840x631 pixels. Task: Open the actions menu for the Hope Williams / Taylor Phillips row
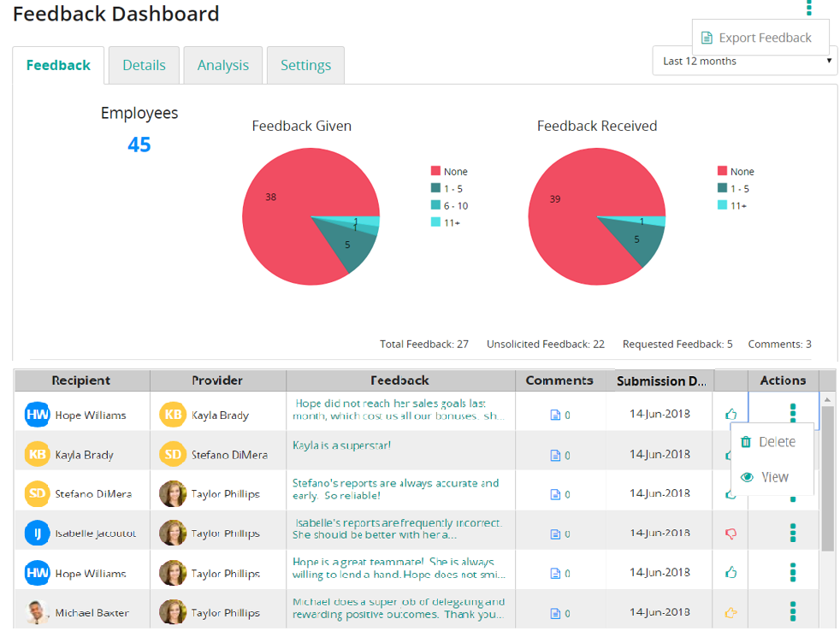[x=793, y=573]
